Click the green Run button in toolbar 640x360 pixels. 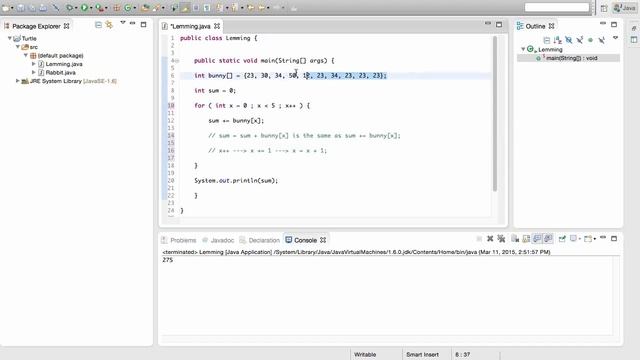[84, 8]
